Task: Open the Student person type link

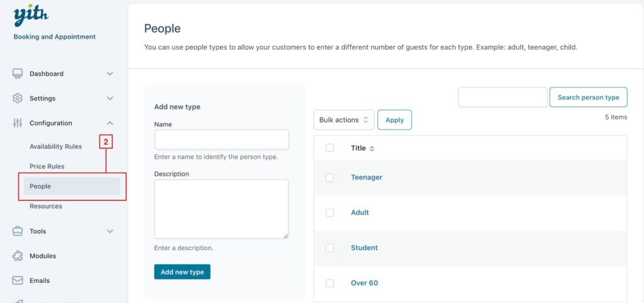Action: (364, 248)
